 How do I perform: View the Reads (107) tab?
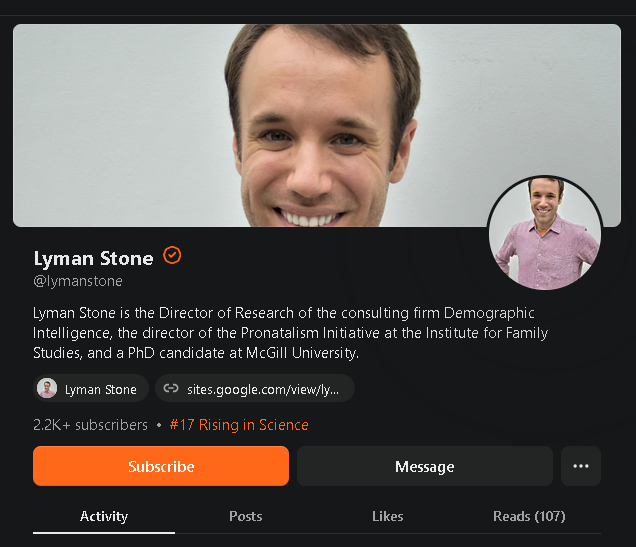(x=529, y=516)
